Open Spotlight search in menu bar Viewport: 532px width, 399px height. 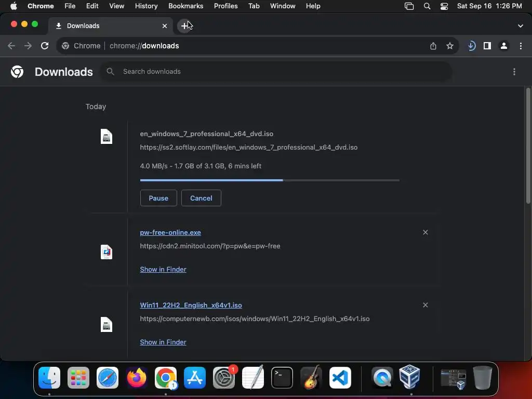(x=427, y=6)
